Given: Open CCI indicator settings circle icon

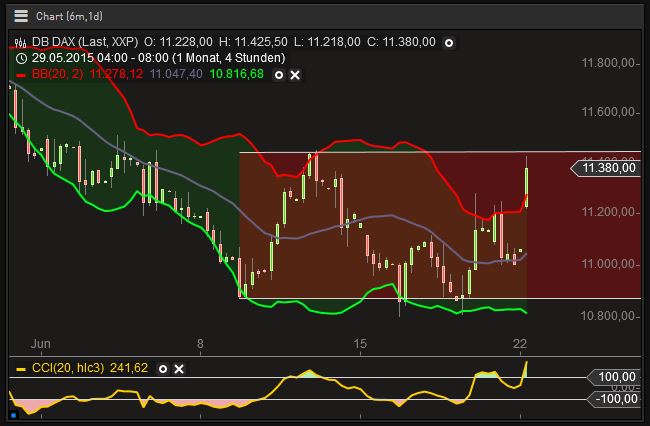Looking at the screenshot, I should (x=163, y=369).
